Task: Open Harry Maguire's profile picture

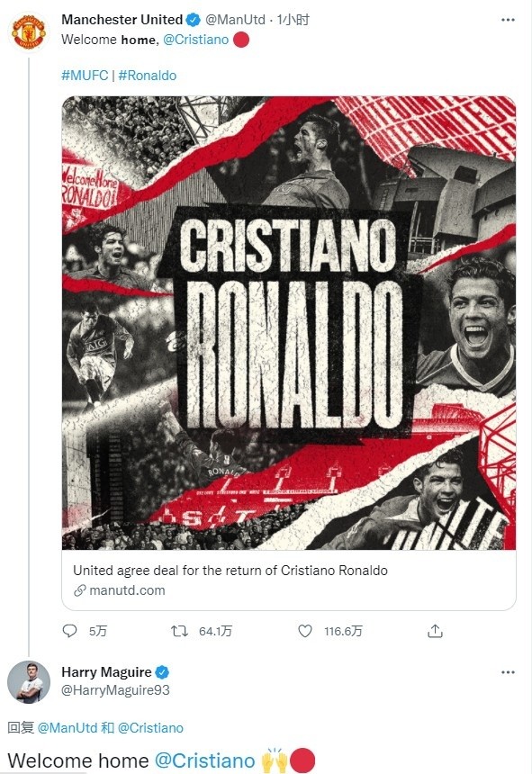Action: click(29, 682)
